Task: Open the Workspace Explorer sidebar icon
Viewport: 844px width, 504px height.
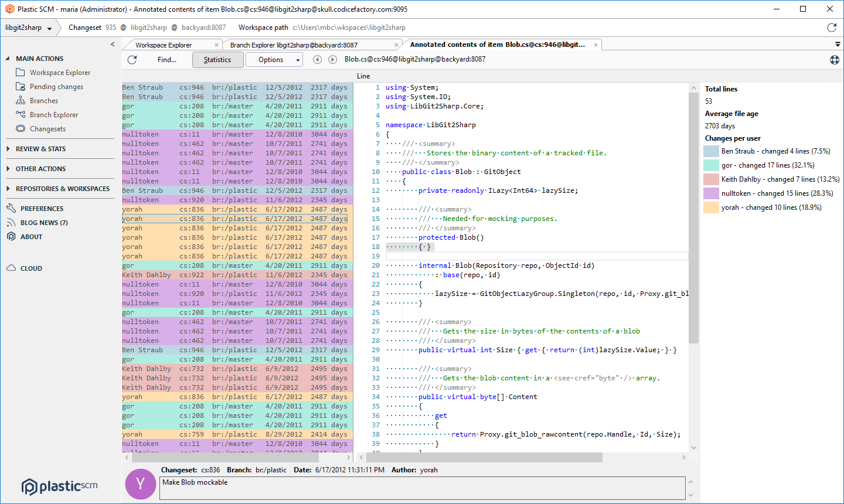Action: point(21,73)
